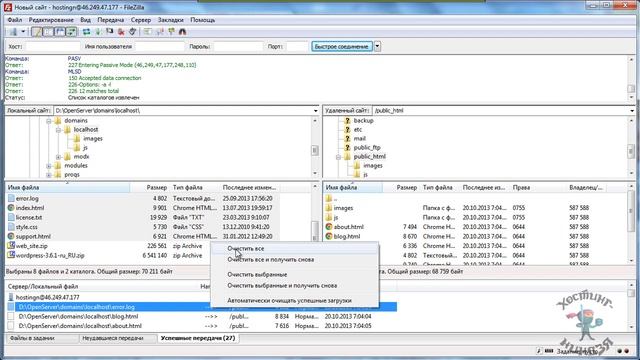
Task: Toggle message log display button
Action: pos(37,31)
